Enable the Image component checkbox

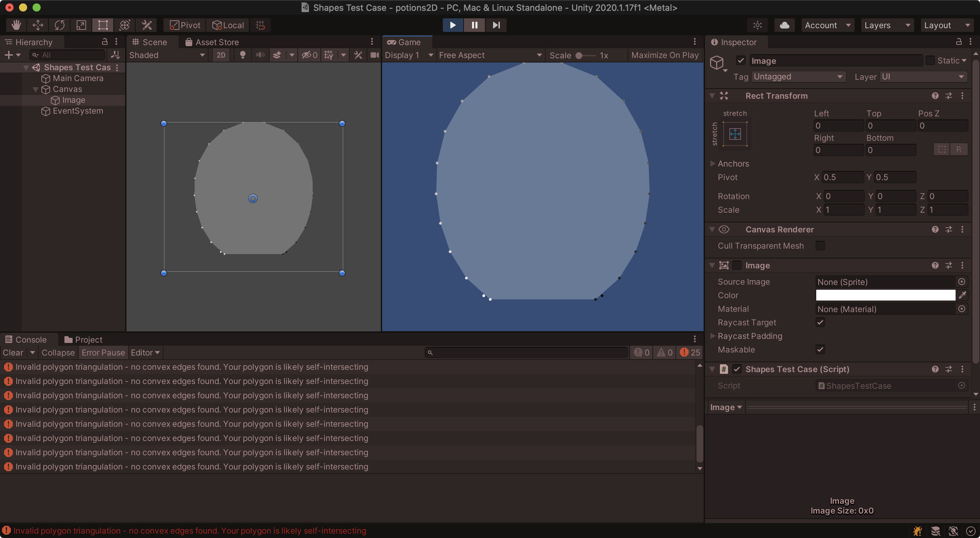coord(737,265)
